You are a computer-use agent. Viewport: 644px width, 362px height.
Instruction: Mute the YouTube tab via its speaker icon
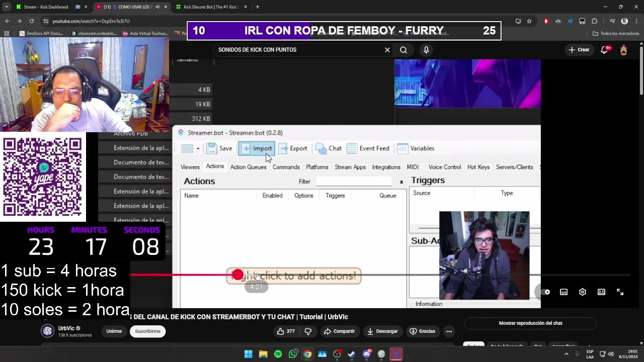[x=157, y=7]
